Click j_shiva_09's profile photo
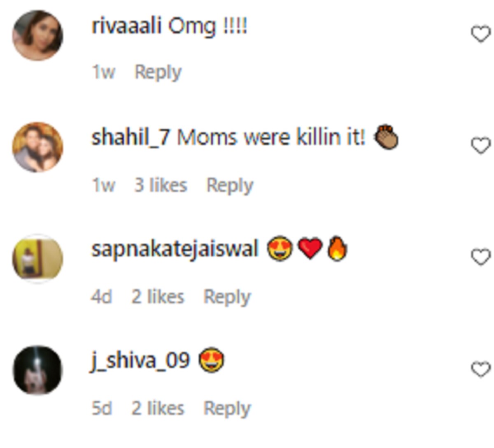Viewport: 494px width, 448px height. [38, 370]
